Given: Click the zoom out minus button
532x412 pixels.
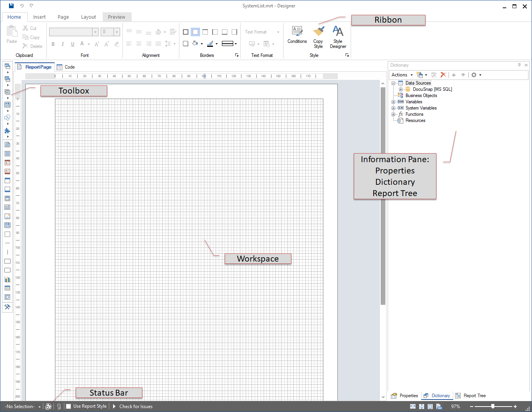Looking at the screenshot, I should 472,407.
